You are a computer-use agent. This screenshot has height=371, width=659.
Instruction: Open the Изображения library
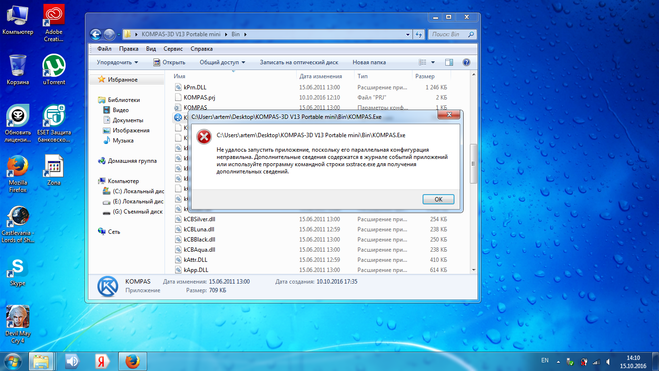(x=127, y=130)
